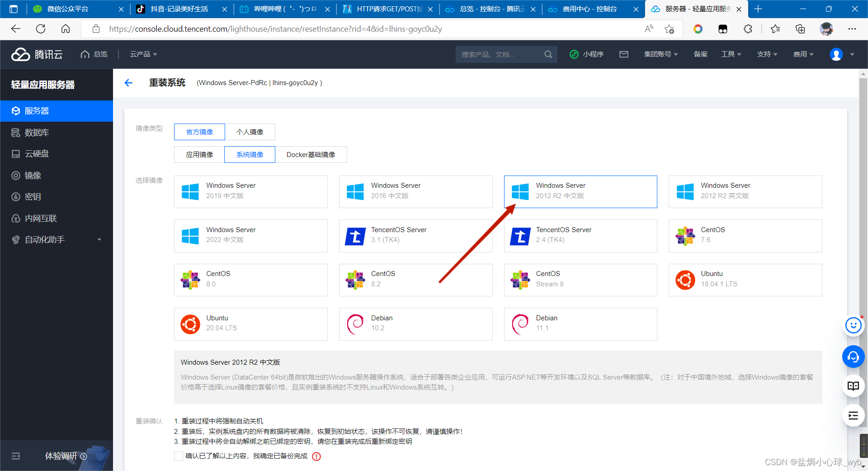Expand the 云产品 dropdown
The height and width of the screenshot is (471, 868).
tap(143, 54)
